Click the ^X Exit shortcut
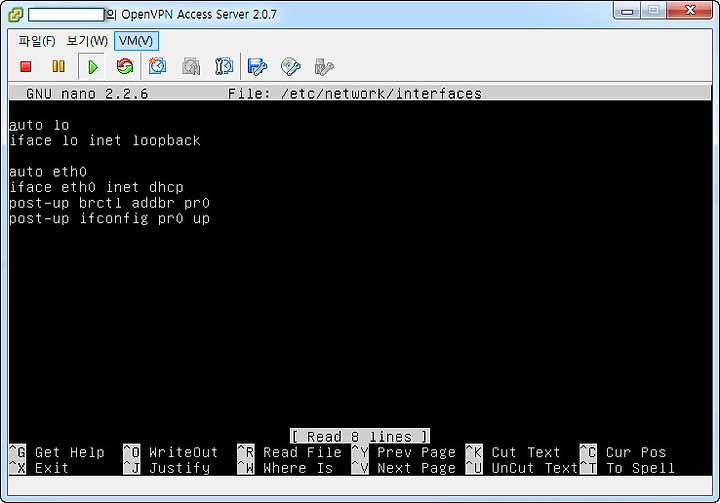This screenshot has height=503, width=720. pyautogui.click(x=39, y=468)
